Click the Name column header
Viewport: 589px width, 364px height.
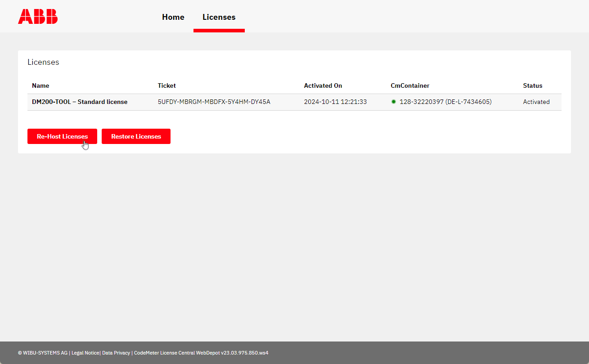(40, 85)
